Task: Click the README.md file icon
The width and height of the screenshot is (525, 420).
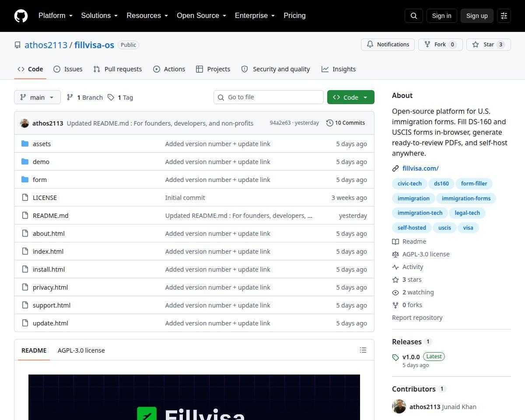Action: click(25, 215)
